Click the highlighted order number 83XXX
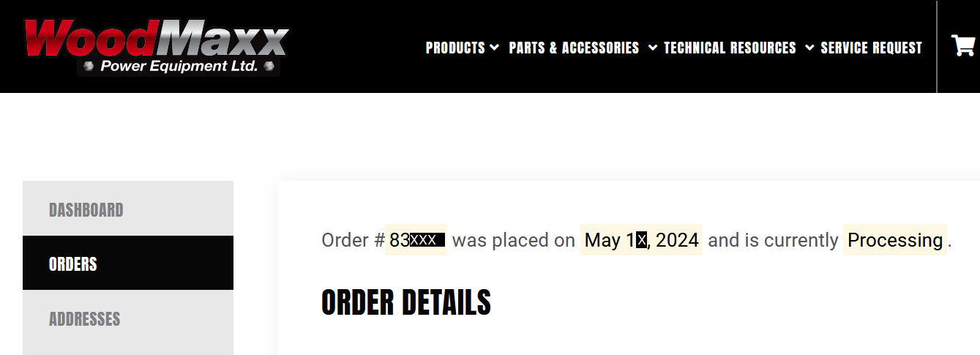The width and height of the screenshot is (980, 355). click(416, 240)
